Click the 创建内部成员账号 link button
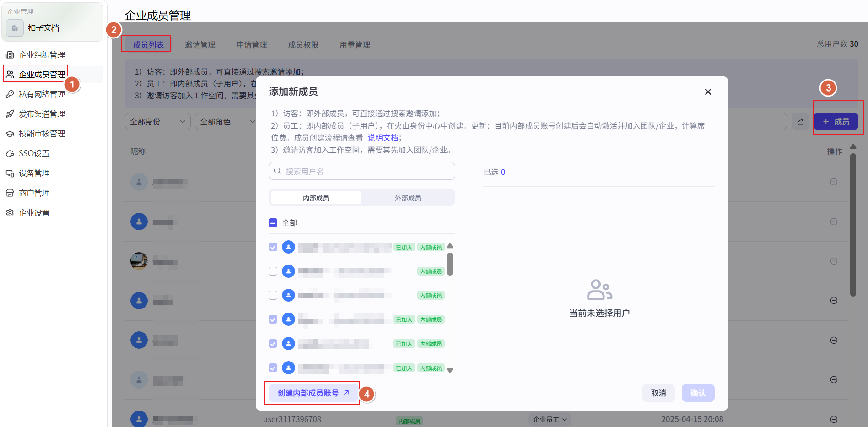 313,393
